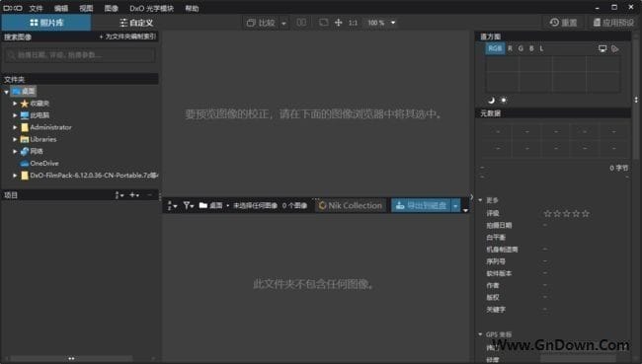Select the 网络 network icon

(25, 151)
